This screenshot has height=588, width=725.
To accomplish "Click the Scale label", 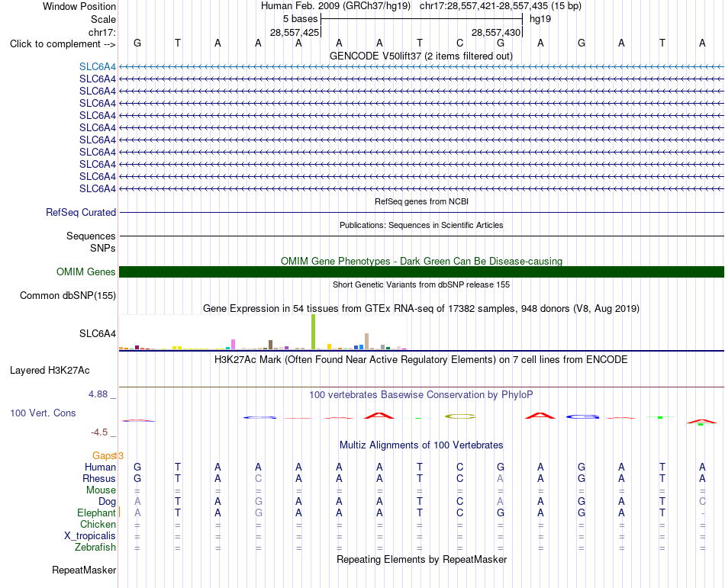I will (x=103, y=19).
